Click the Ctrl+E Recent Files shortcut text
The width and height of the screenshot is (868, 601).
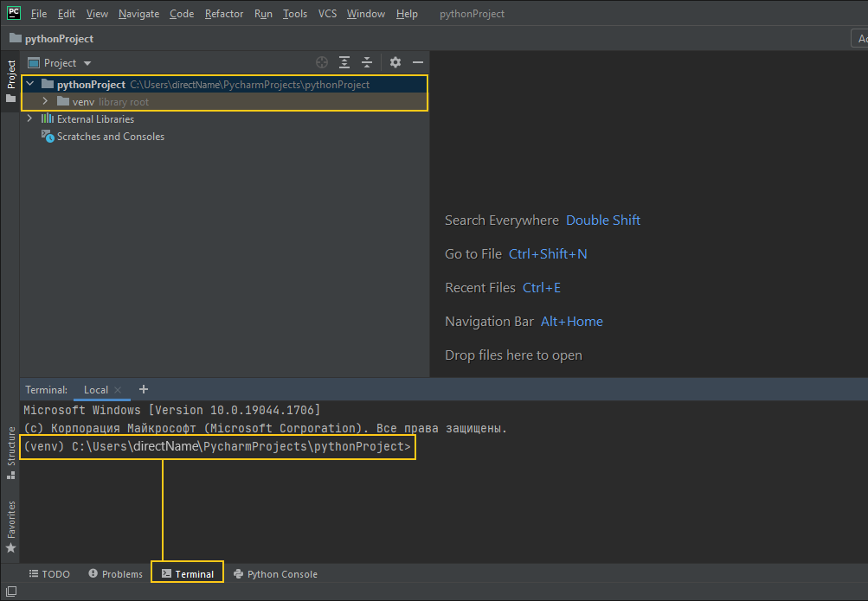click(542, 287)
